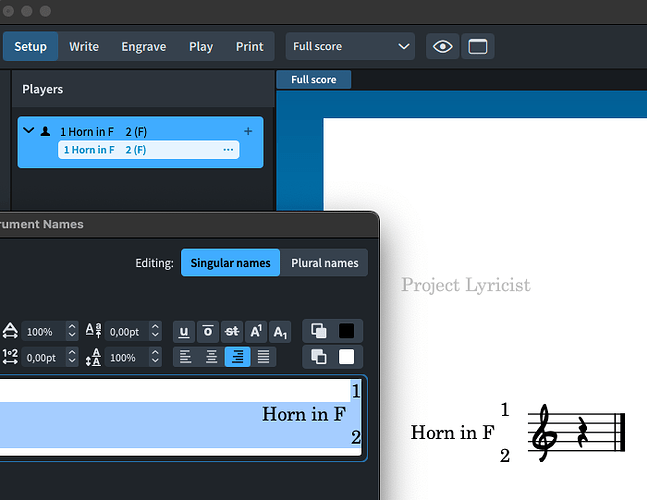Go to Play mode

pyautogui.click(x=201, y=47)
